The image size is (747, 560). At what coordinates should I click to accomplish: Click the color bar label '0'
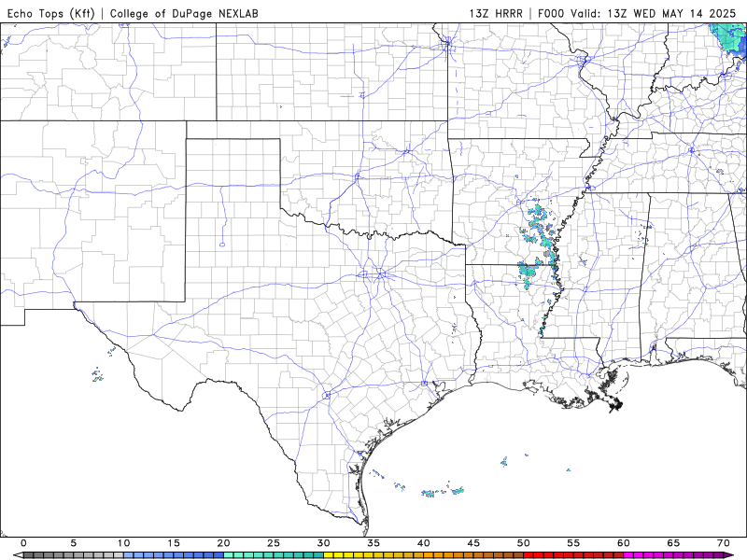pos(24,543)
